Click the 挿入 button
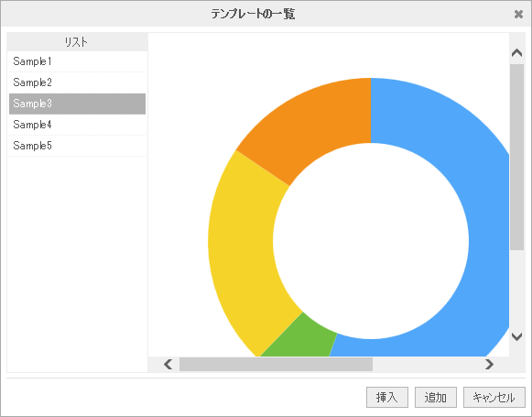This screenshot has height=417, width=532. [387, 398]
